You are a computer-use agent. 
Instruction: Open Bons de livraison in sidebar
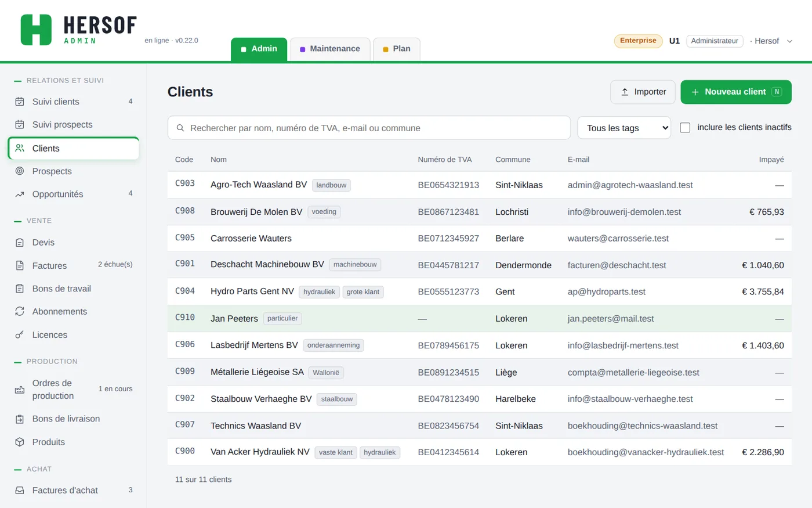(x=74, y=419)
